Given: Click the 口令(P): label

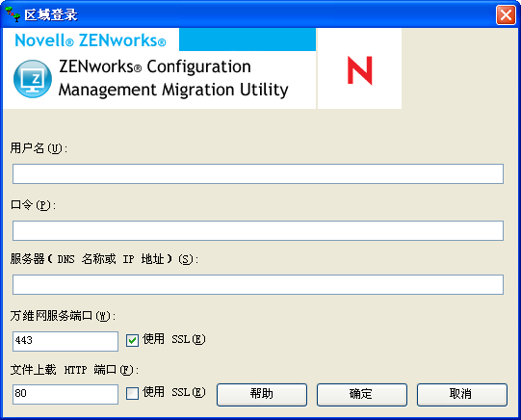Looking at the screenshot, I should [x=33, y=205].
